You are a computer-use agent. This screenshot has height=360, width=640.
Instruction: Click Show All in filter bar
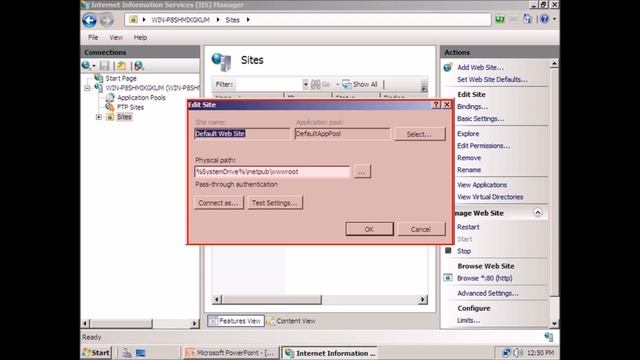(360, 84)
